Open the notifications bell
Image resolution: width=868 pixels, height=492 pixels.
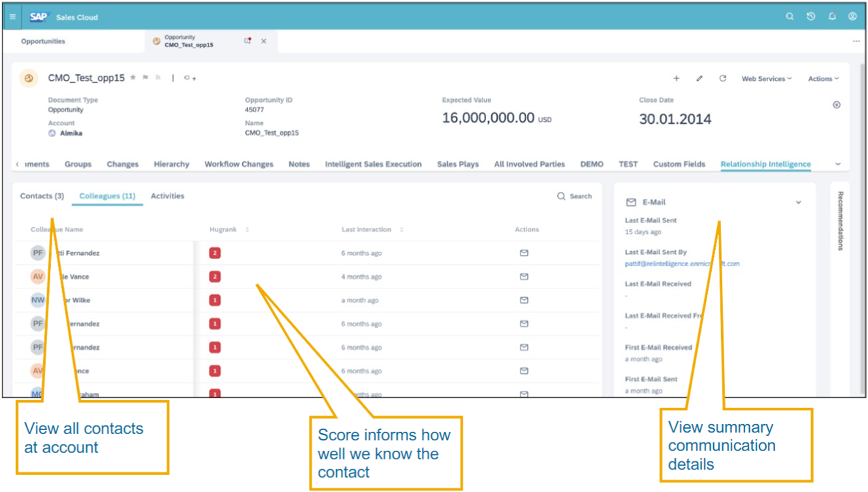pos(832,17)
